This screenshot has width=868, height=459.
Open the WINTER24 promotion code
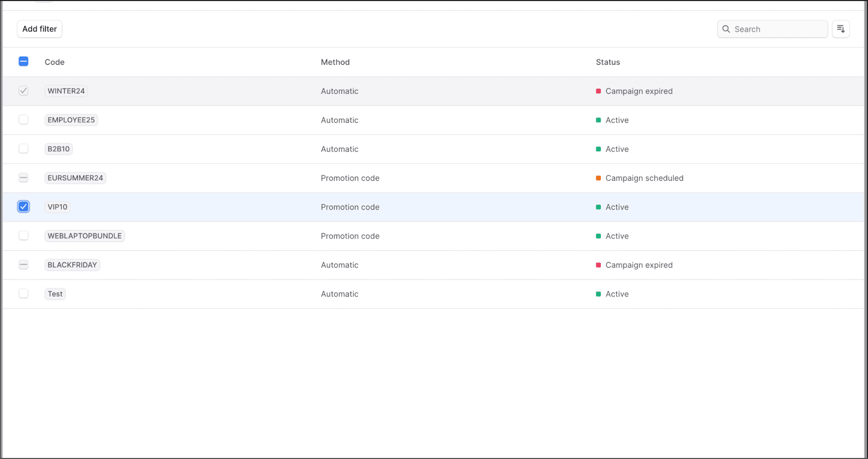66,91
